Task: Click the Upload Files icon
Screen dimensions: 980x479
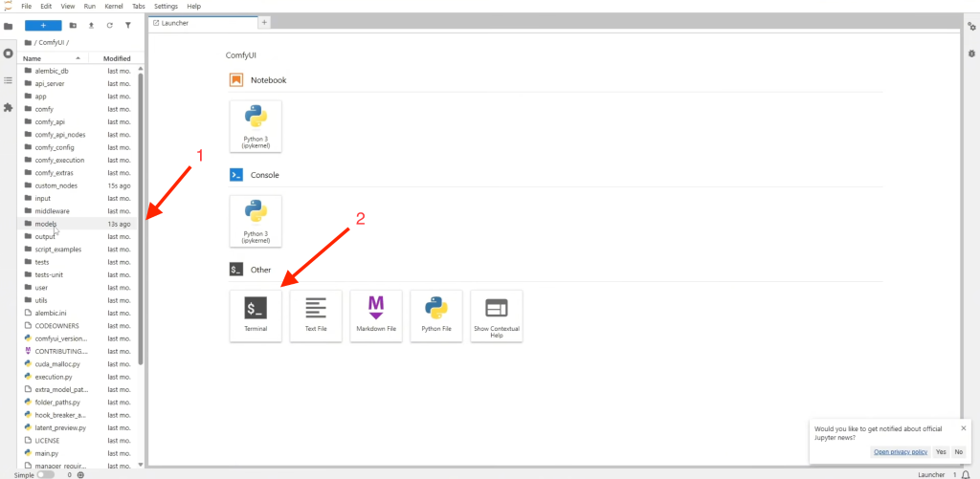Action: tap(91, 26)
